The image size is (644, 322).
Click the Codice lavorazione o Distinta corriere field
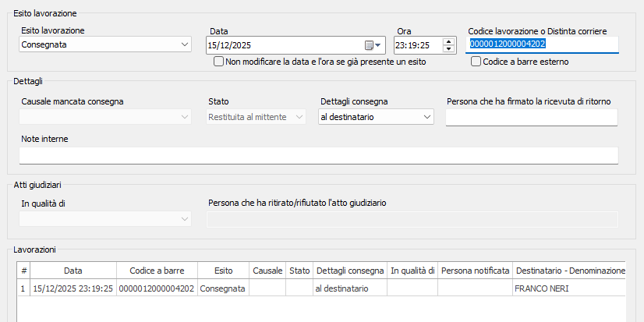pyautogui.click(x=543, y=44)
